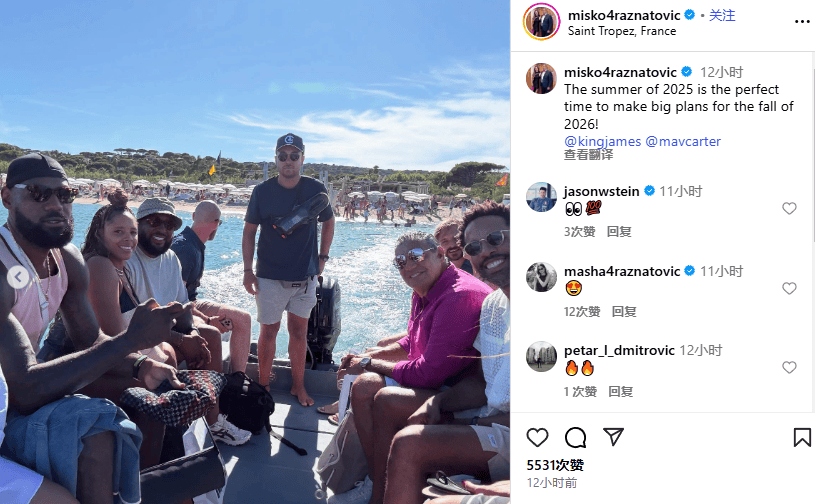
Task: Share the post via paper plane icon
Action: coord(613,437)
